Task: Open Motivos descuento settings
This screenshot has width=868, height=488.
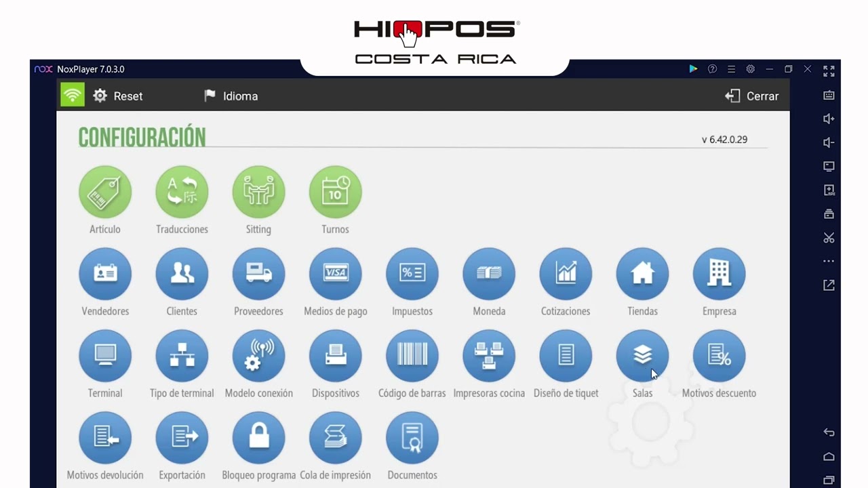Action: coord(719,356)
